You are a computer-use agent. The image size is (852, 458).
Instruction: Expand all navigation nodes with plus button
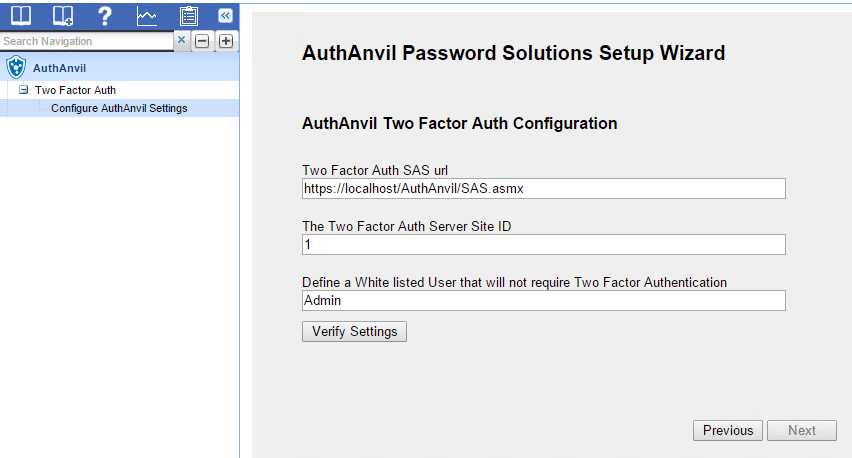click(x=226, y=41)
